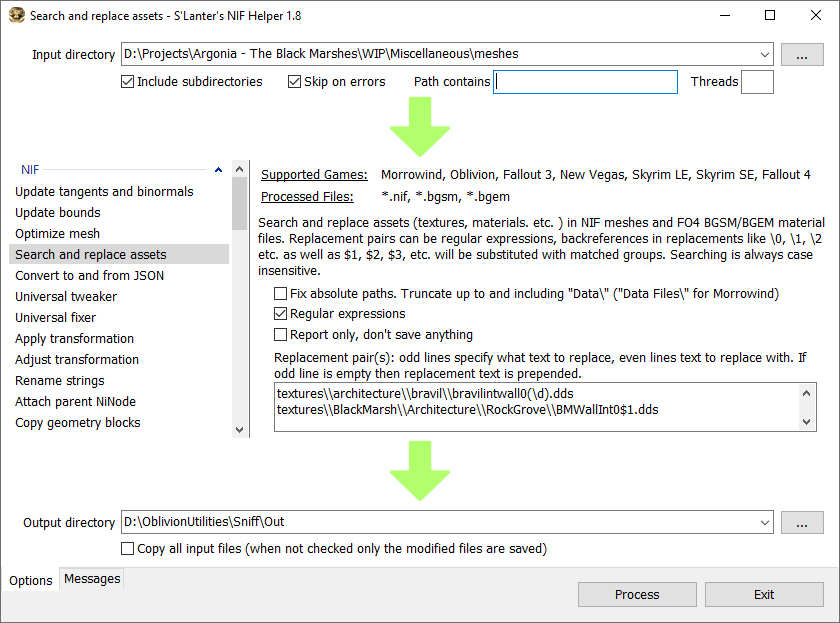Collapse the NIF category chevron
The height and width of the screenshot is (623, 840).
click(x=218, y=170)
